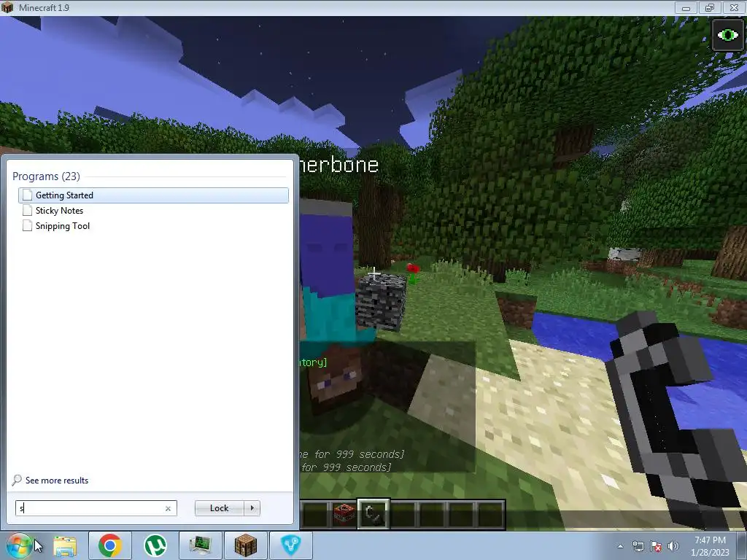Open the blue shield app in taskbar
The width and height of the screenshot is (747, 560).
(290, 545)
